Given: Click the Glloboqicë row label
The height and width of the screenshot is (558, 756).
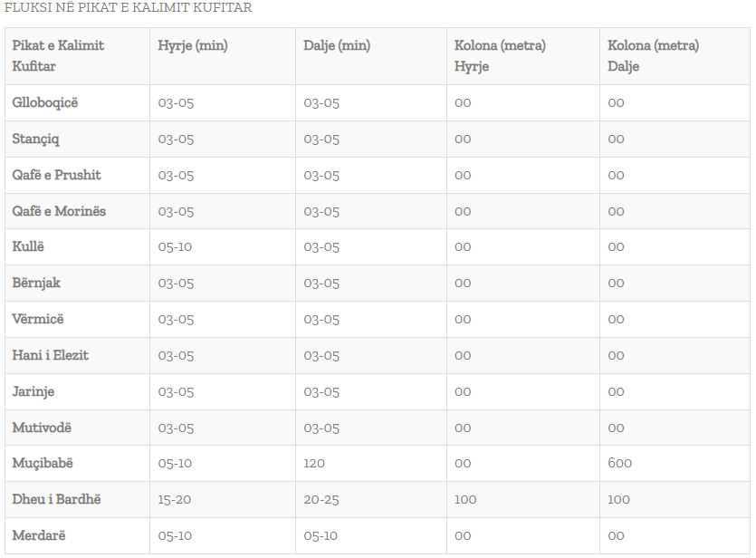Looking at the screenshot, I should click(45, 103).
